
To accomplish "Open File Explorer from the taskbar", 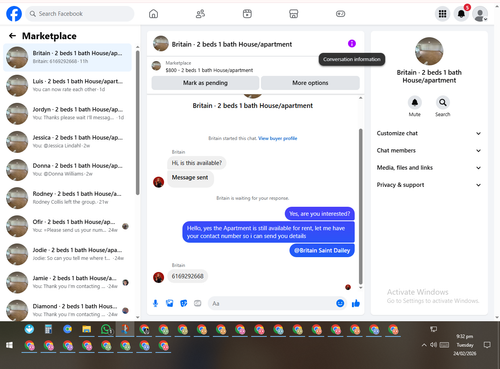I will coord(87,330).
